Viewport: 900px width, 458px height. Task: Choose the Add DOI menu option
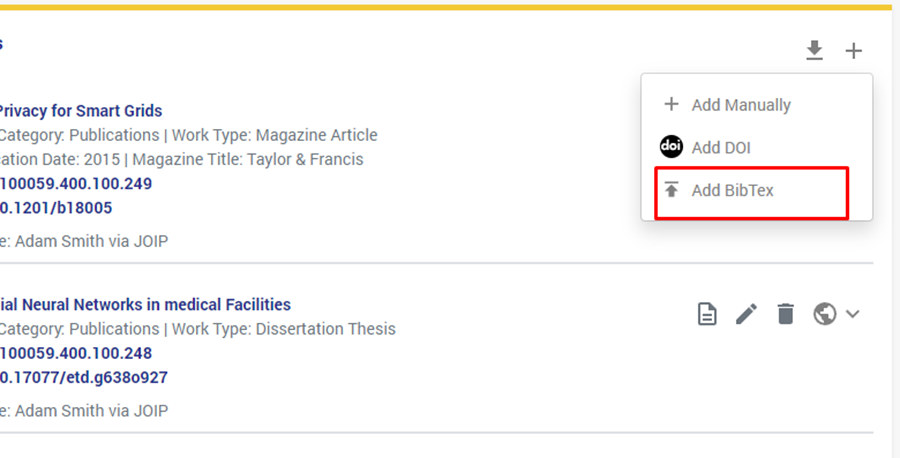[x=721, y=148]
